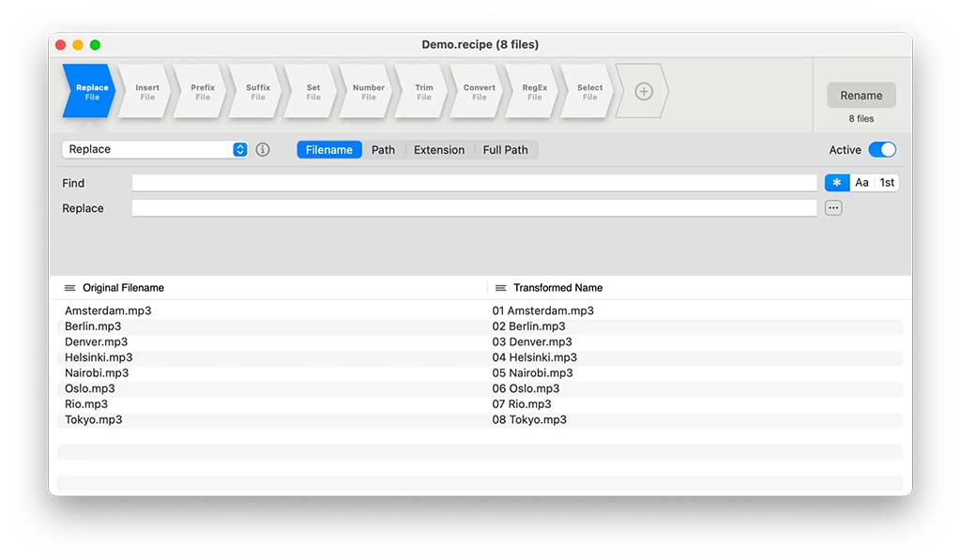Click the plus icon to add a step
The image size is (961, 560).
pyautogui.click(x=643, y=91)
